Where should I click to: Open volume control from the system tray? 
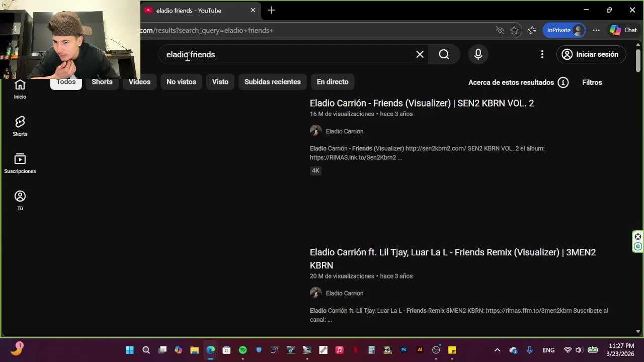(x=579, y=350)
